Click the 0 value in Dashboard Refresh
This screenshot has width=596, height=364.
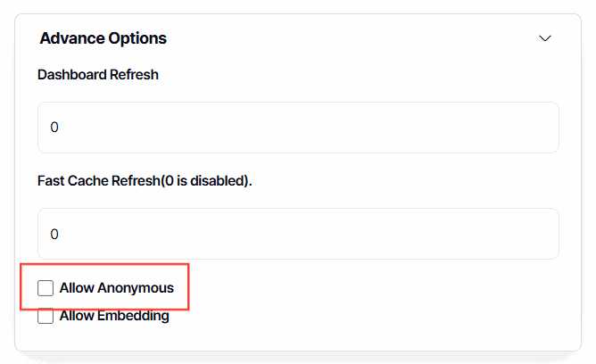54,128
